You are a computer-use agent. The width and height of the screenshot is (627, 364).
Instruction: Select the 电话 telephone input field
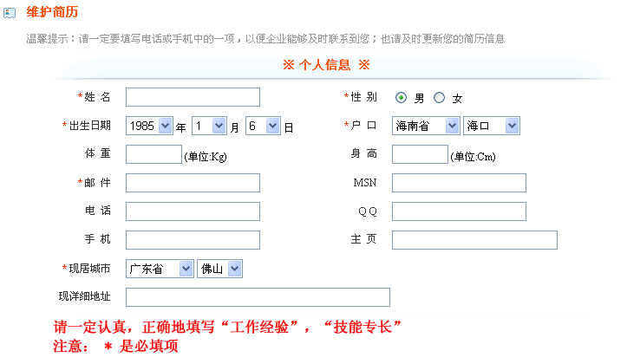193,211
